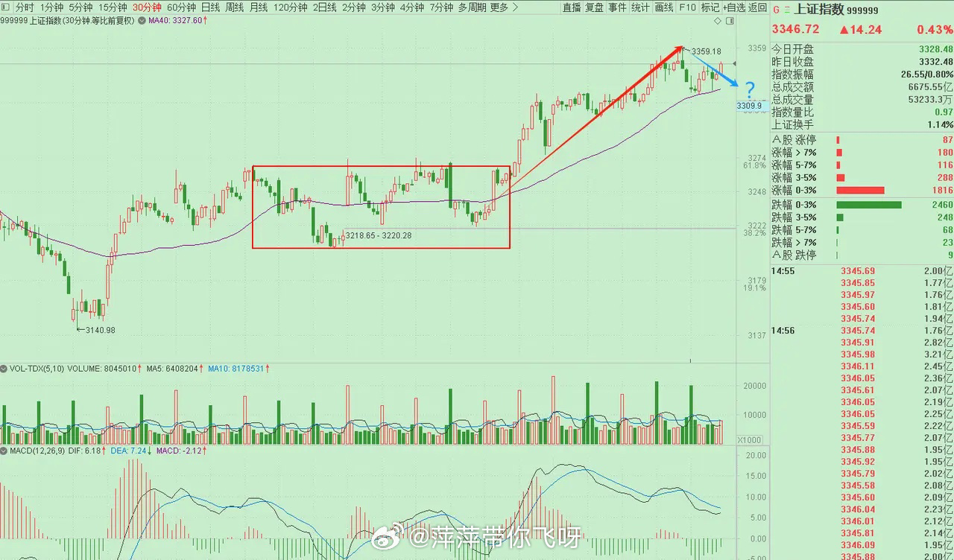The height and width of the screenshot is (560, 954).
Task: Click the 14:56 tick timestamp
Action: click(x=783, y=331)
